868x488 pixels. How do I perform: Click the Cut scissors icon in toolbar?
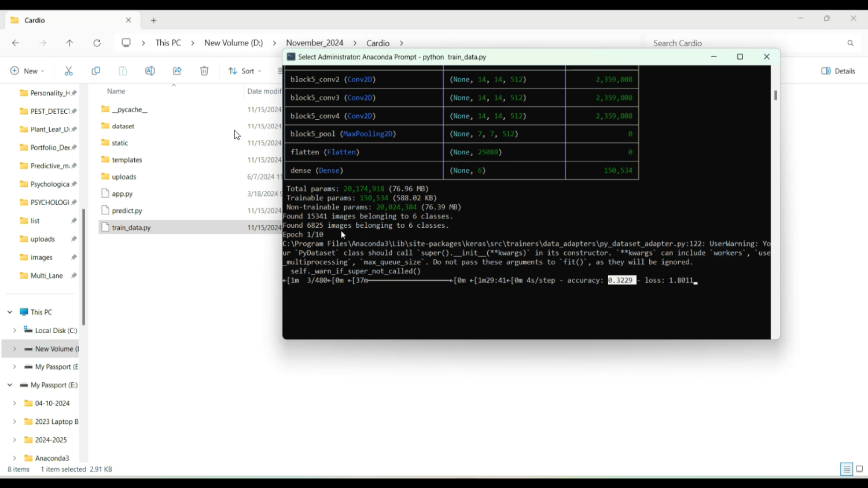pyautogui.click(x=69, y=71)
